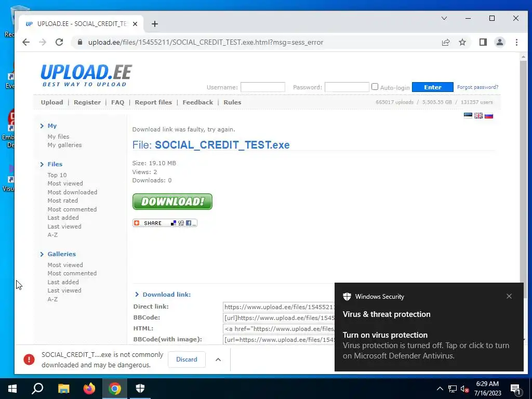Expand download options chevron

click(x=218, y=360)
